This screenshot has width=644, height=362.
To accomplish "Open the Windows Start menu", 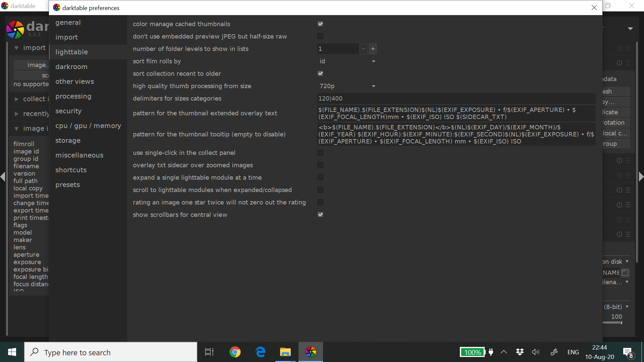I will (12, 352).
